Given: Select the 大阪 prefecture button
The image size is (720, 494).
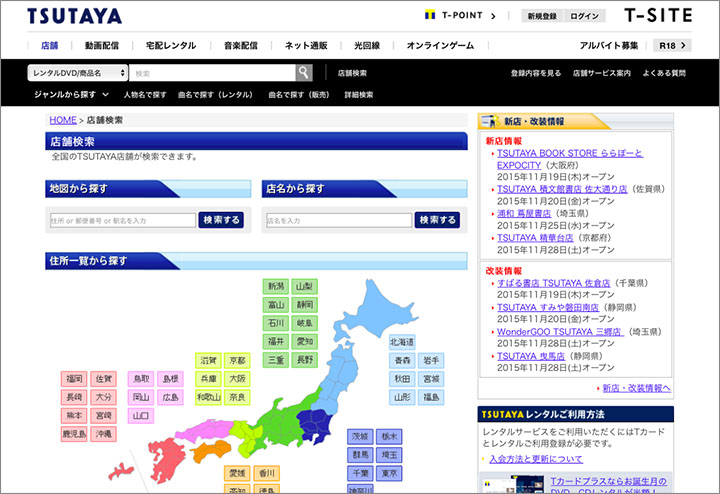Looking at the screenshot, I should (237, 379).
